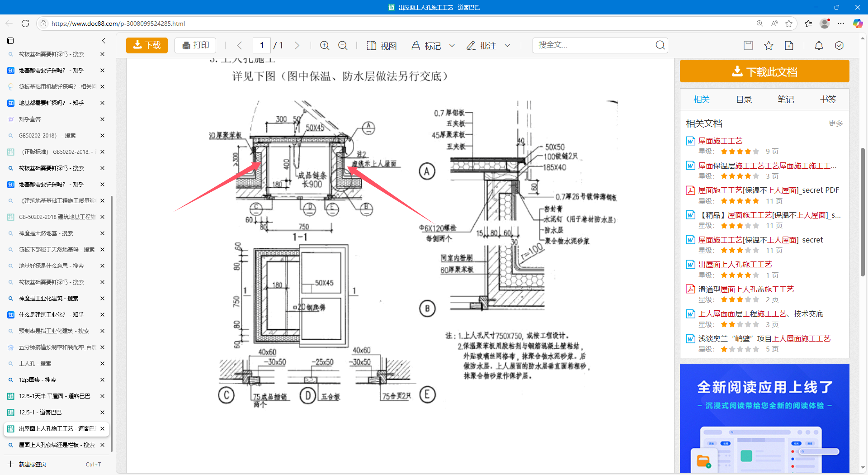
Task: Select the 批注 annotation tool
Action: 481,46
